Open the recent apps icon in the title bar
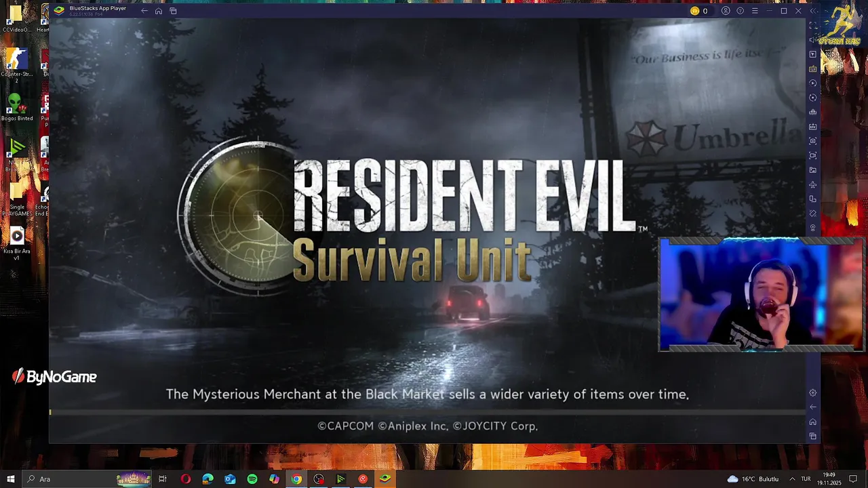Viewport: 868px width, 488px height. 173,11
